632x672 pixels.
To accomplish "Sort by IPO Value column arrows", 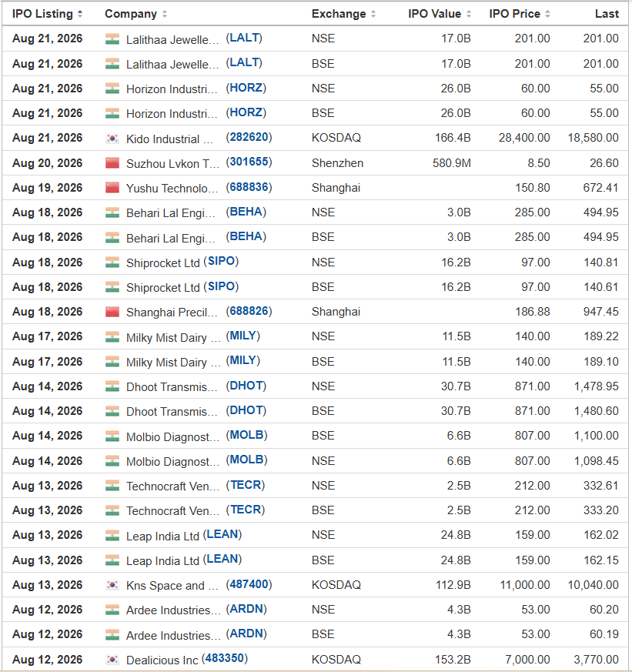I will click(x=469, y=14).
